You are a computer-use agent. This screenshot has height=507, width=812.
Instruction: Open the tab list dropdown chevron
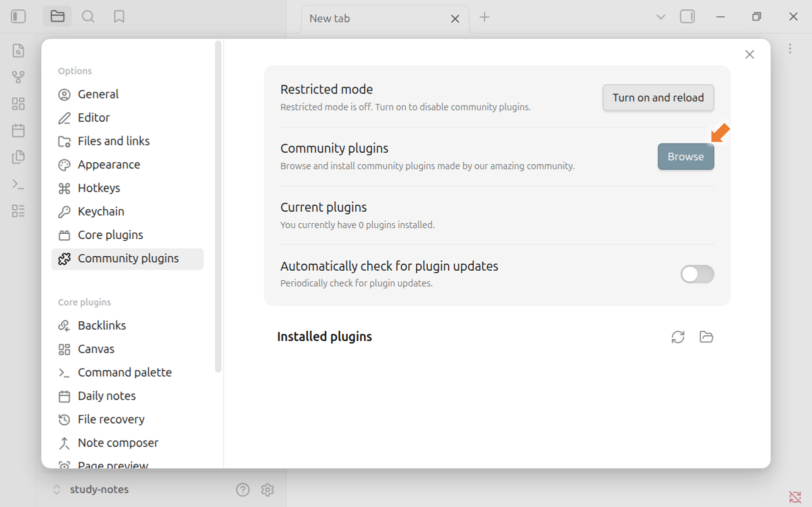(661, 17)
